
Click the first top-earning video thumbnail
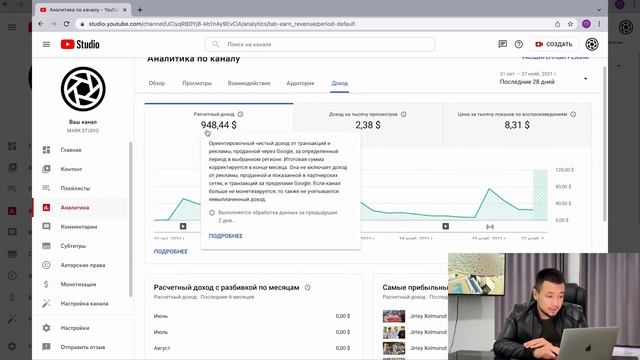394,316
